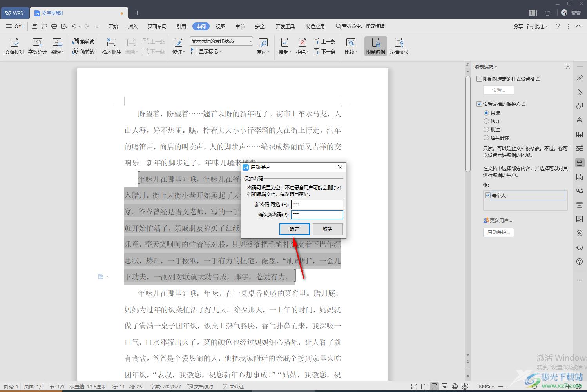Viewport: 587px width, 392px height.
Task: Click 简转繁 conversion icon
Action: (83, 51)
